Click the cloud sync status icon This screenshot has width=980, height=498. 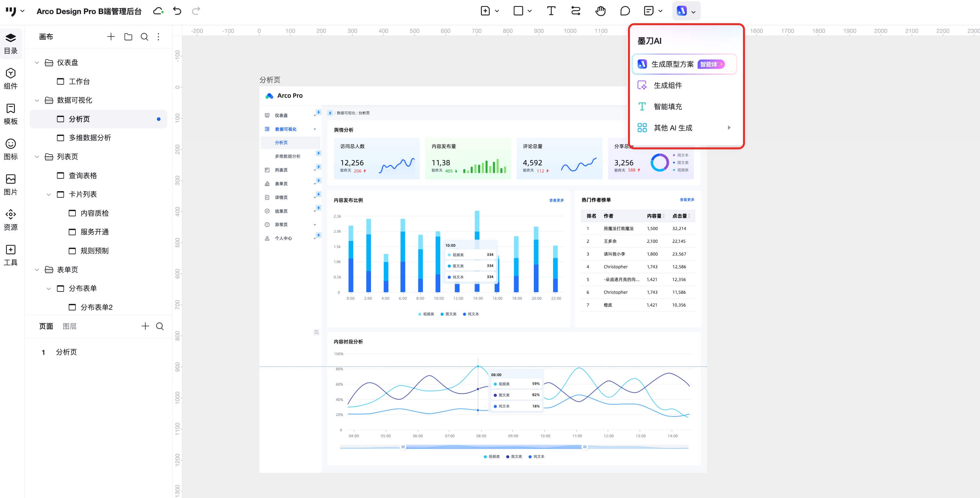coord(158,11)
